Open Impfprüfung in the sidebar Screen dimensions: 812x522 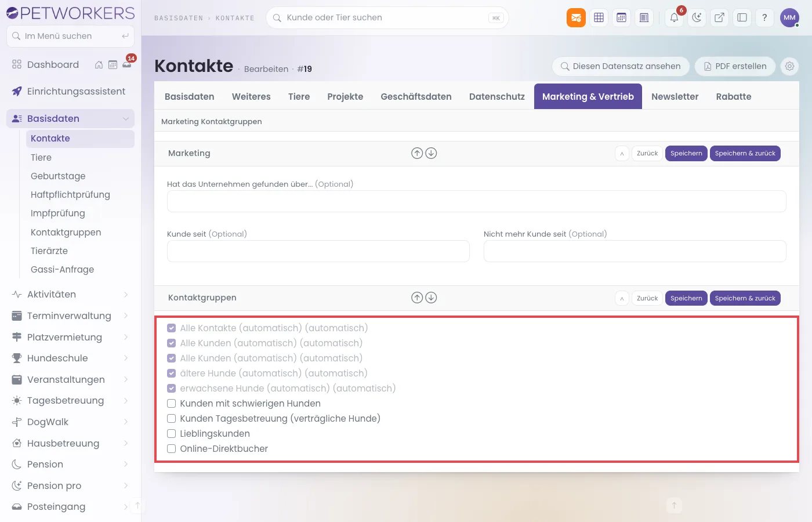58,213
